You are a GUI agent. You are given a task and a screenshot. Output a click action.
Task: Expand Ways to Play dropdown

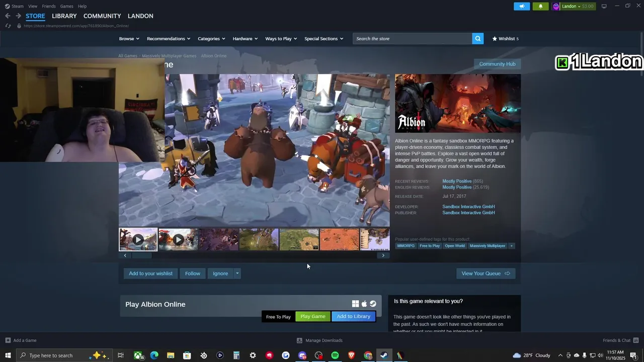281,39
